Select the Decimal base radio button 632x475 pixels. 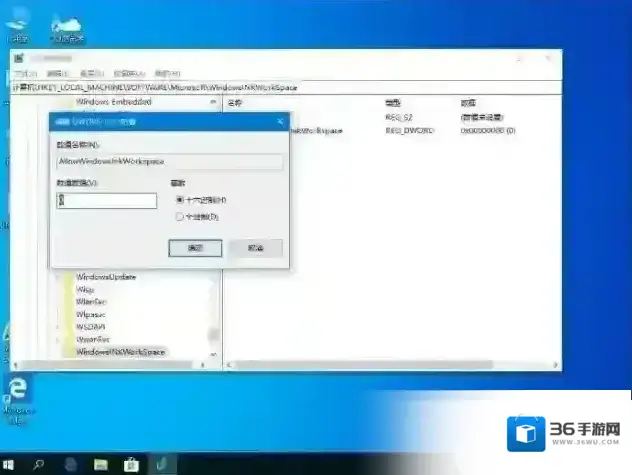click(180, 216)
